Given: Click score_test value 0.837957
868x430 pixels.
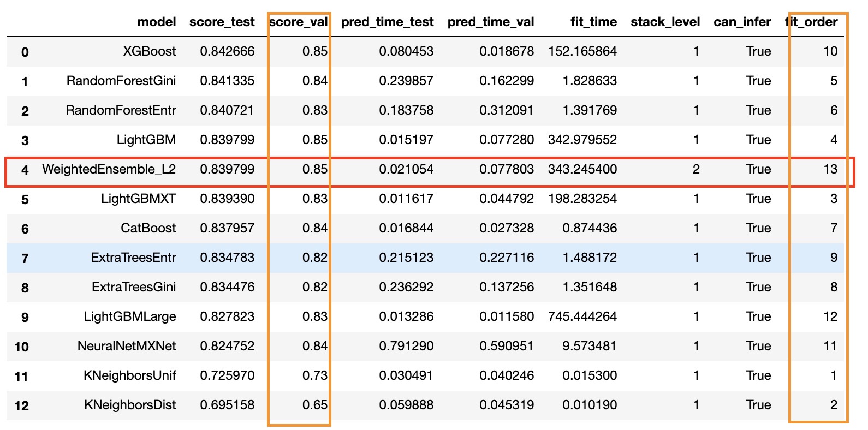Looking at the screenshot, I should pos(227,228).
